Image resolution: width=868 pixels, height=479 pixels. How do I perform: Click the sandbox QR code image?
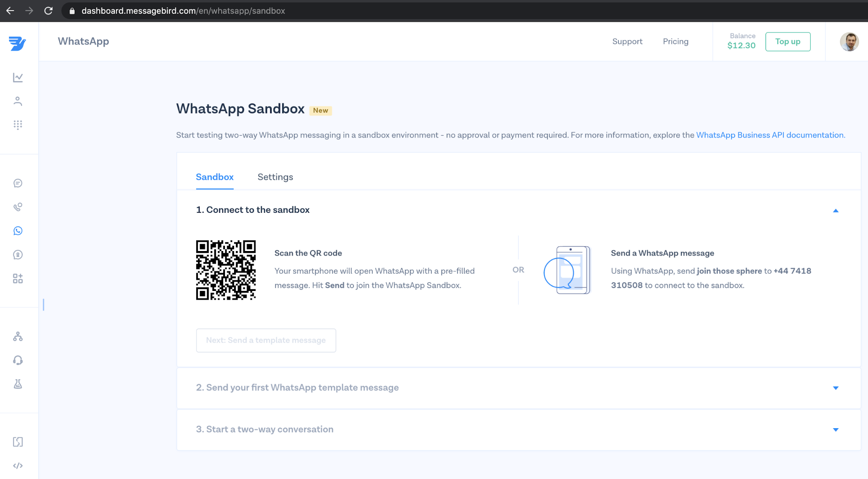pyautogui.click(x=226, y=270)
